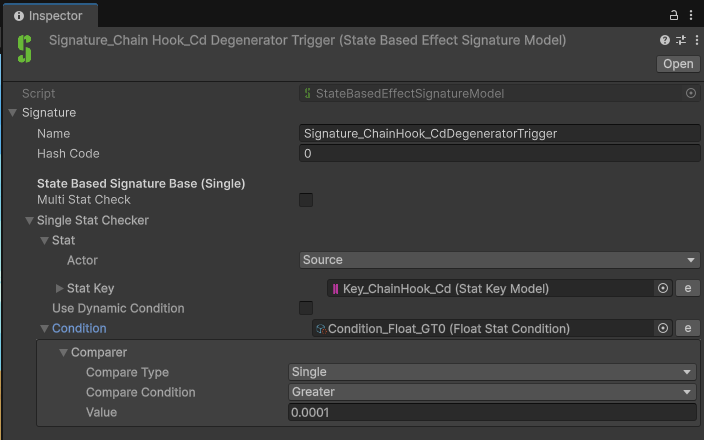Open the object picker for the Script field
Viewport: 704px width, 440px height.
click(691, 93)
